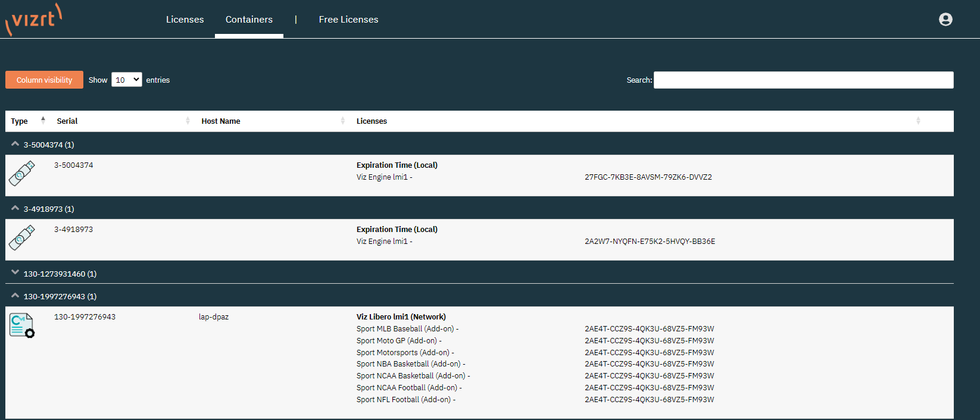The height and width of the screenshot is (420, 980).
Task: Sort by Licenses column arrows
Action: click(x=917, y=121)
